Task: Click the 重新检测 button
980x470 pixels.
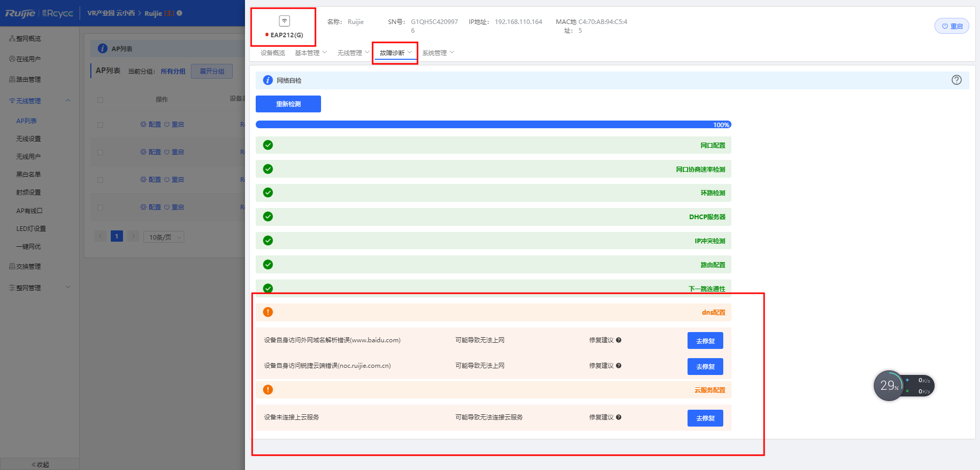Action: coord(288,104)
